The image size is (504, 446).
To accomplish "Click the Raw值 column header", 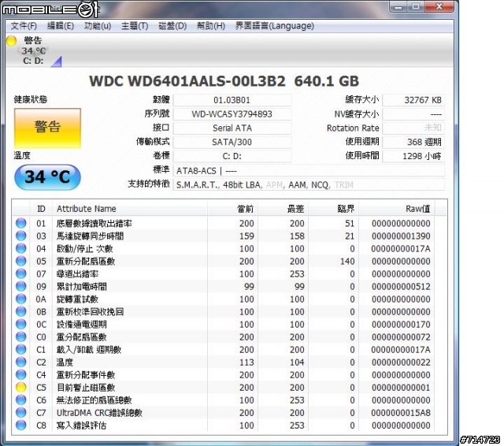I will click(x=397, y=209).
